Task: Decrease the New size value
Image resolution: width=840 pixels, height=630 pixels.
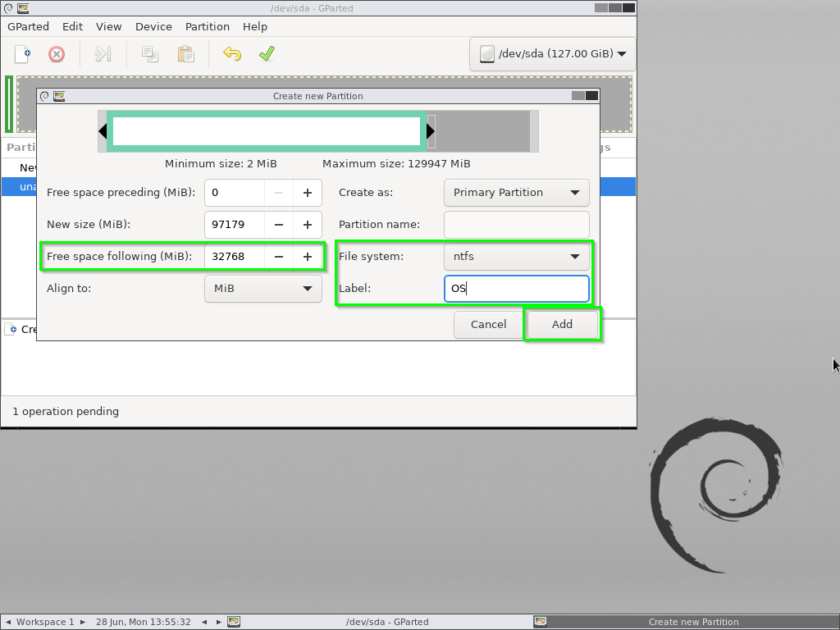Action: [279, 225]
